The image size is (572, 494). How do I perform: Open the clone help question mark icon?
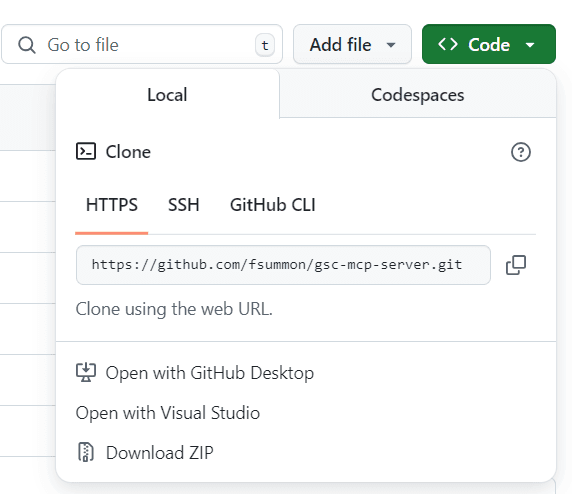521,152
